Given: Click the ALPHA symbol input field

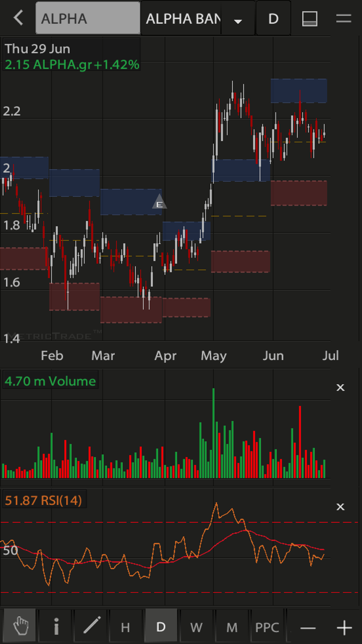Looking at the screenshot, I should (87, 19).
